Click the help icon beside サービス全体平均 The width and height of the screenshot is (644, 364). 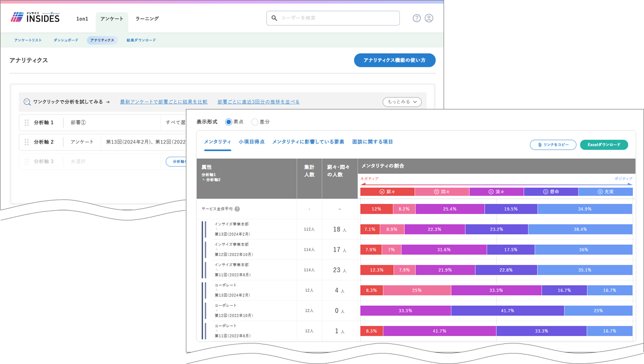[237, 209]
